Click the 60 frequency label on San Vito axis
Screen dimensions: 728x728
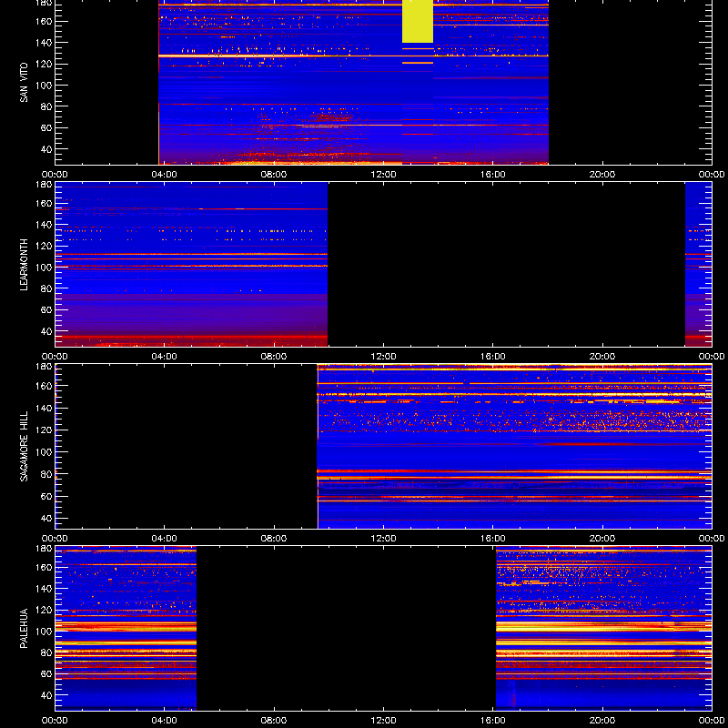pyautogui.click(x=47, y=128)
